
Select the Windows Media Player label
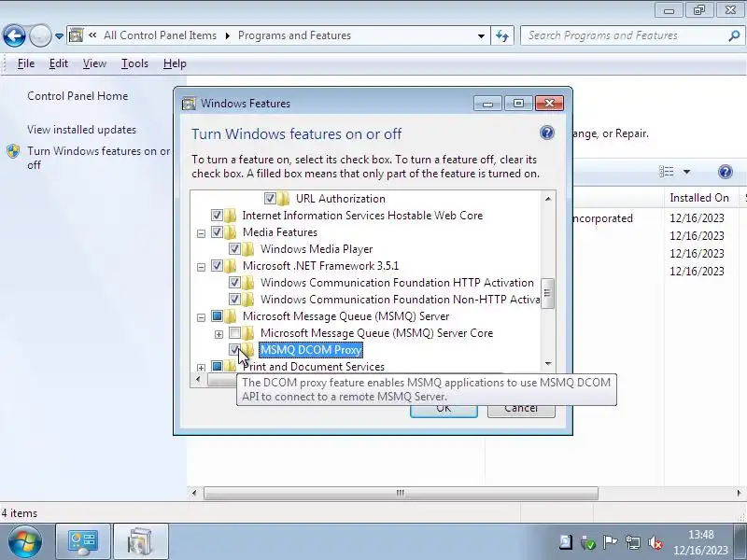point(317,249)
